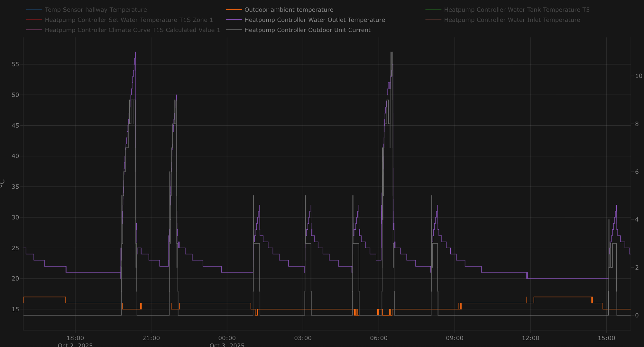Screen dimensions: 644x347
Task: Click gray line swatch for Outdoor Unit Current
Action: click(234, 30)
